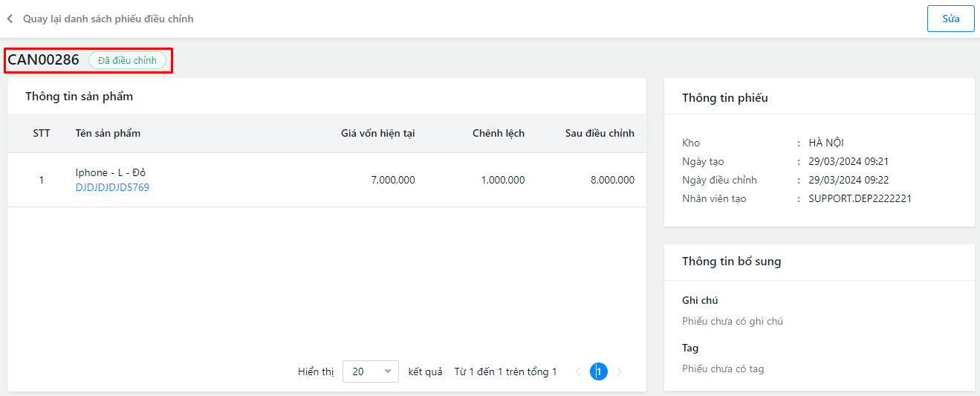Click the 'Đã điều chỉnh' status badge
980x396 pixels.
coord(128,61)
